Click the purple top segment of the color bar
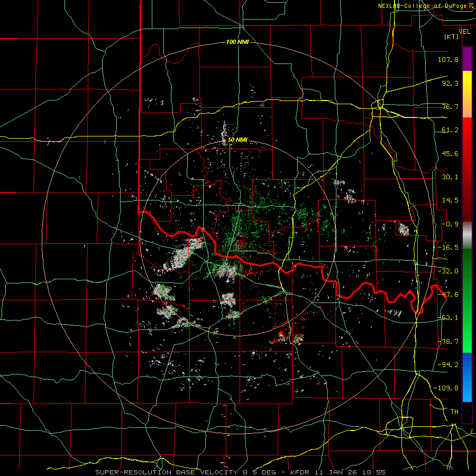The height and width of the screenshot is (476, 476). tap(467, 59)
